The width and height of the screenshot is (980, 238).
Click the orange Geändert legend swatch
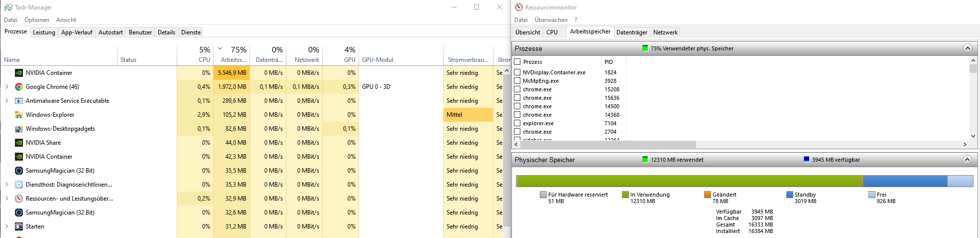[708, 195]
